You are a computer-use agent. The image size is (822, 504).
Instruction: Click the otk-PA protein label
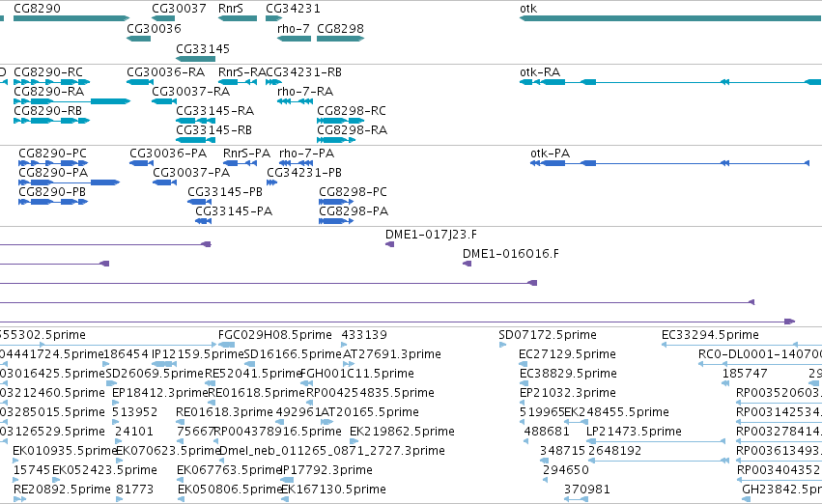[x=550, y=153]
